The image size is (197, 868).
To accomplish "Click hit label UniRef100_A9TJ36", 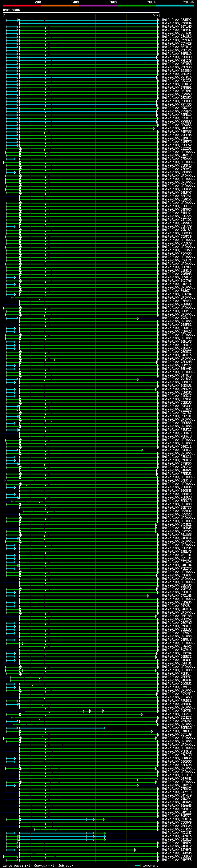I will click(x=177, y=104).
